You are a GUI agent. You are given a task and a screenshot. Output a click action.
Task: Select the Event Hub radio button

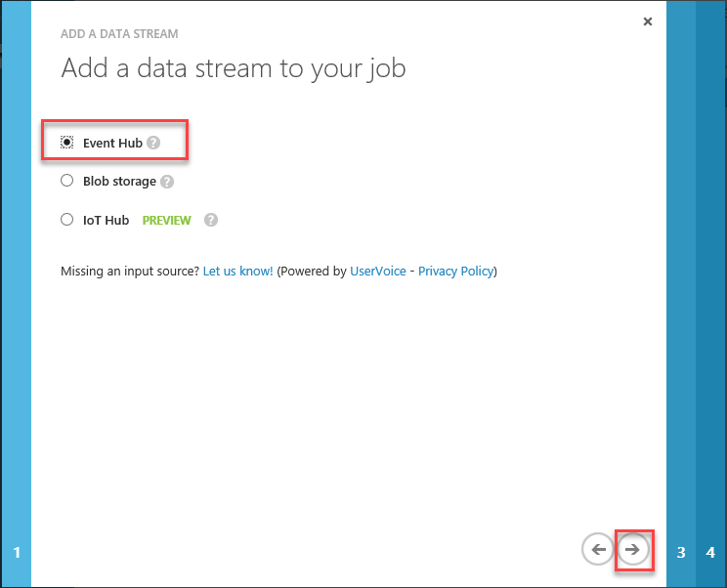66,143
